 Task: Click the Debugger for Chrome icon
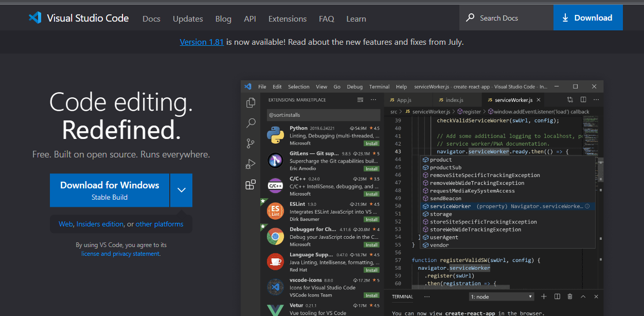(x=276, y=236)
